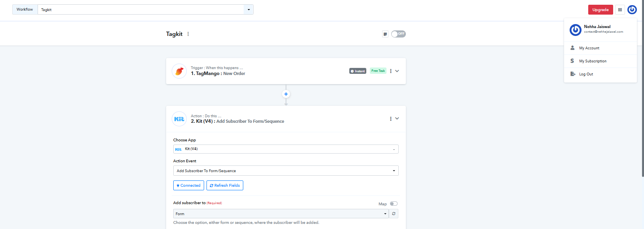This screenshot has width=644, height=229.
Task: Select My Subscription from profile menu
Action: tap(600, 61)
